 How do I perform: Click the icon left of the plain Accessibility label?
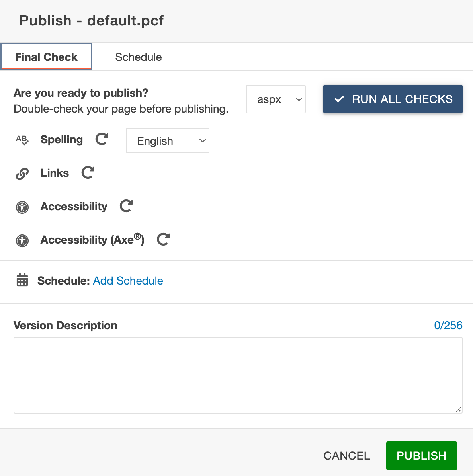[x=22, y=207]
